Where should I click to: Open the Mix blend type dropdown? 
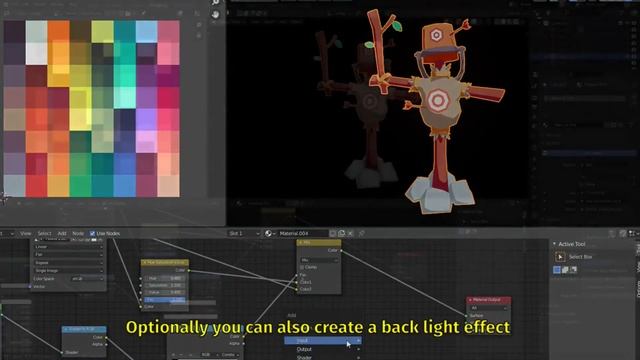(x=319, y=260)
